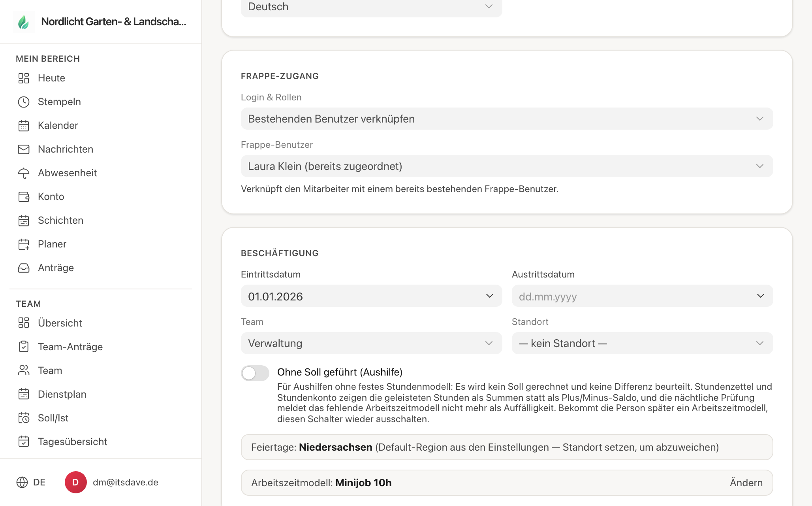Click the clipboard icon beside Team-Anträge
The height and width of the screenshot is (506, 812).
pyautogui.click(x=24, y=347)
